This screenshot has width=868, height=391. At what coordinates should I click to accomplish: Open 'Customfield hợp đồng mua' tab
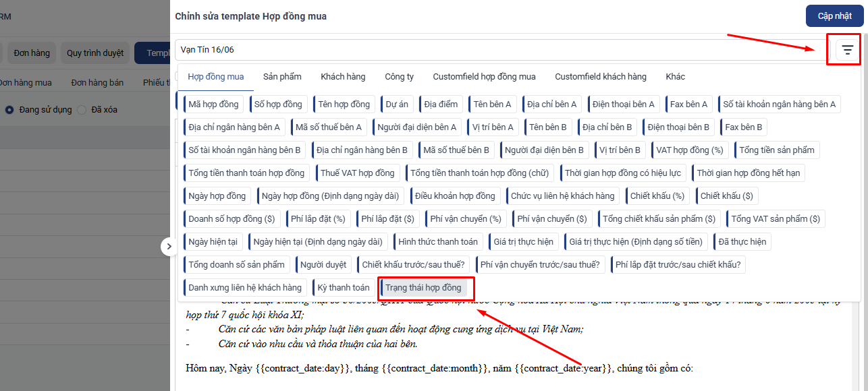484,77
